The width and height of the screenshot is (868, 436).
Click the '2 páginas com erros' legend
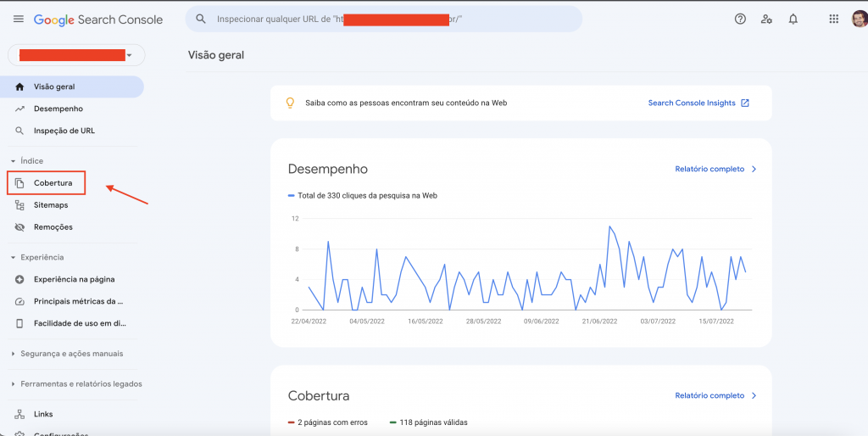(328, 422)
